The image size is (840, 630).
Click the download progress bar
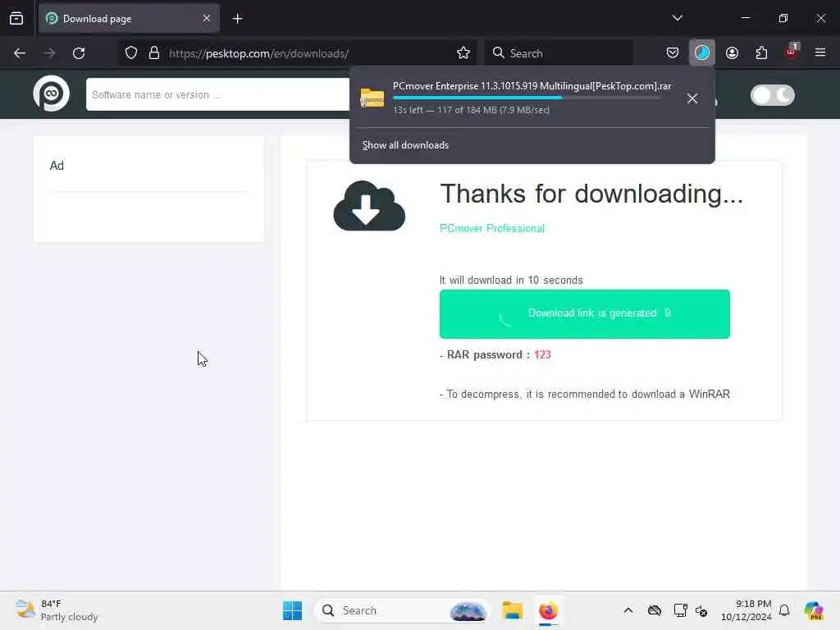click(527, 98)
